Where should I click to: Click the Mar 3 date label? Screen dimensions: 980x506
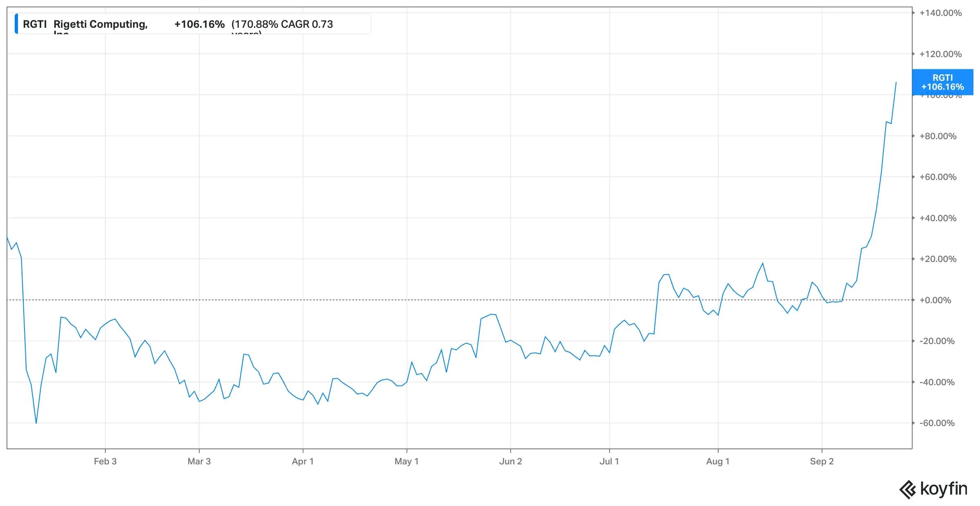click(199, 462)
